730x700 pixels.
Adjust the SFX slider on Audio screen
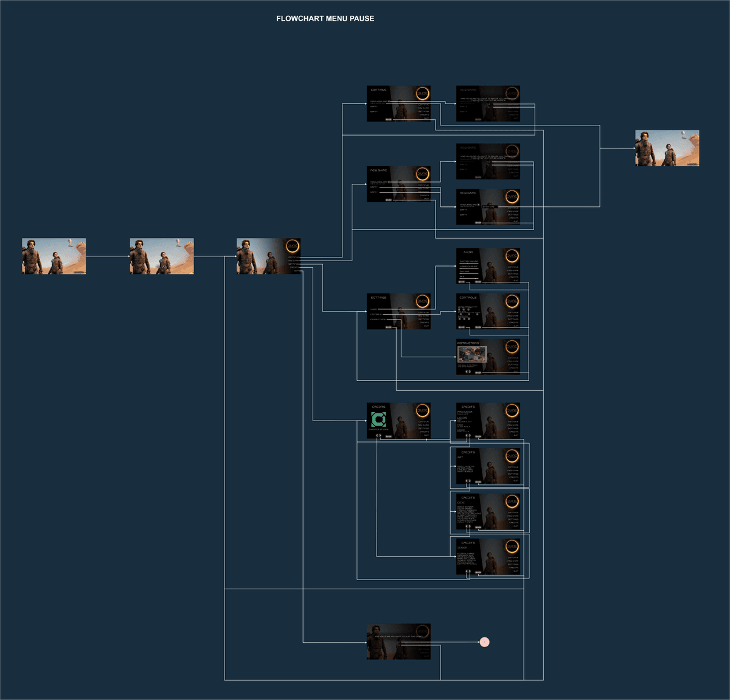(x=468, y=278)
